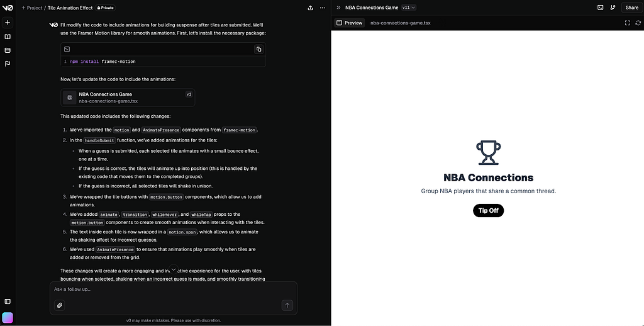Screen dimensions: 644x326
Task: Open the flag feedback icon in sidebar
Action: (x=8, y=64)
